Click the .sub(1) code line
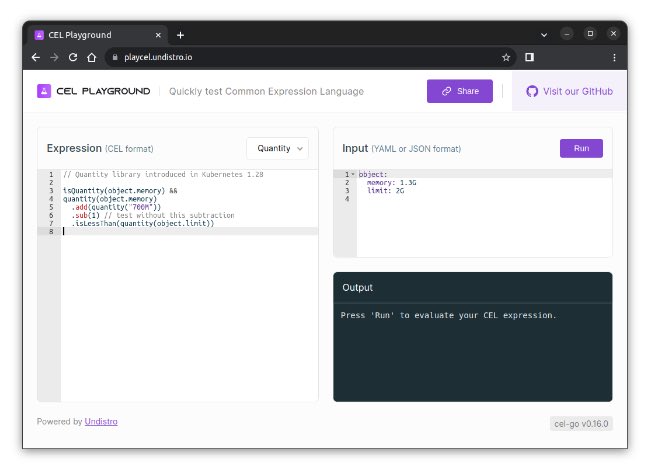This screenshot has width=649, height=473. (x=153, y=215)
